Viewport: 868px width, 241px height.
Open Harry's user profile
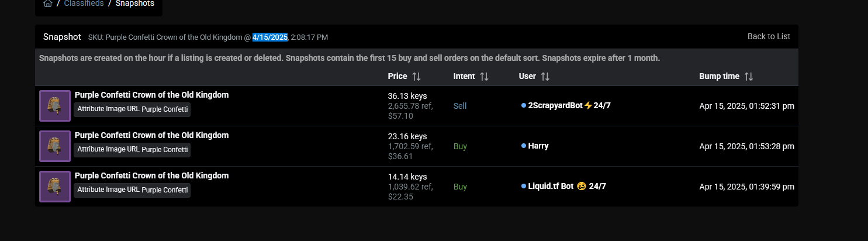pos(538,146)
